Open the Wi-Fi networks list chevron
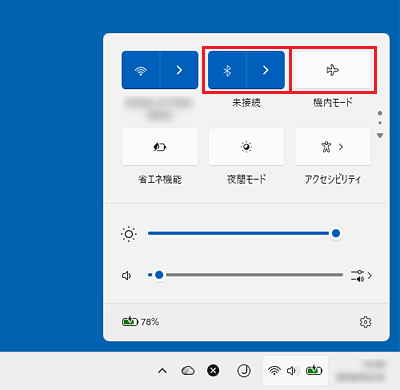Viewport: 400px width, 390px height. click(x=179, y=70)
